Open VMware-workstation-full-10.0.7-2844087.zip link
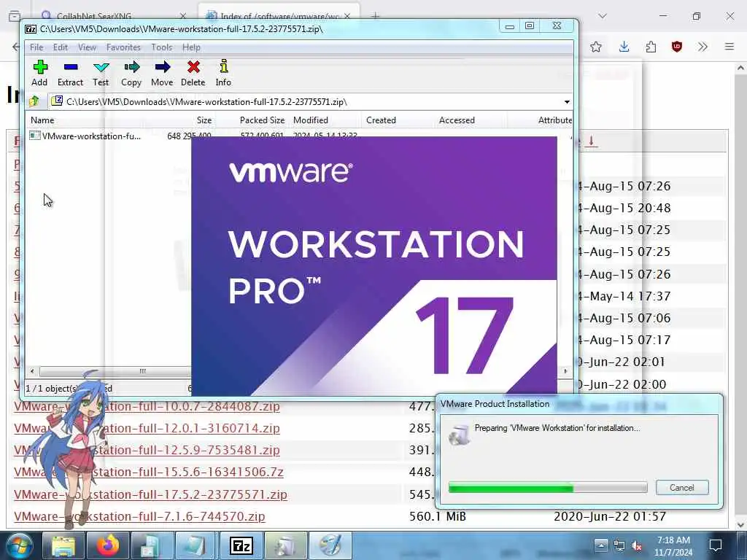The height and width of the screenshot is (560, 747). click(147, 406)
